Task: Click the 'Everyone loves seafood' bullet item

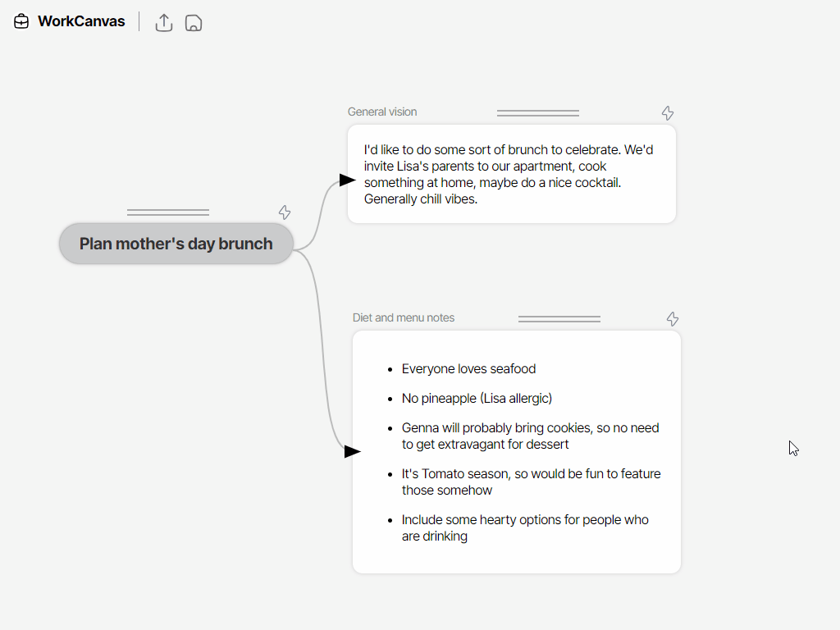Action: tap(468, 369)
